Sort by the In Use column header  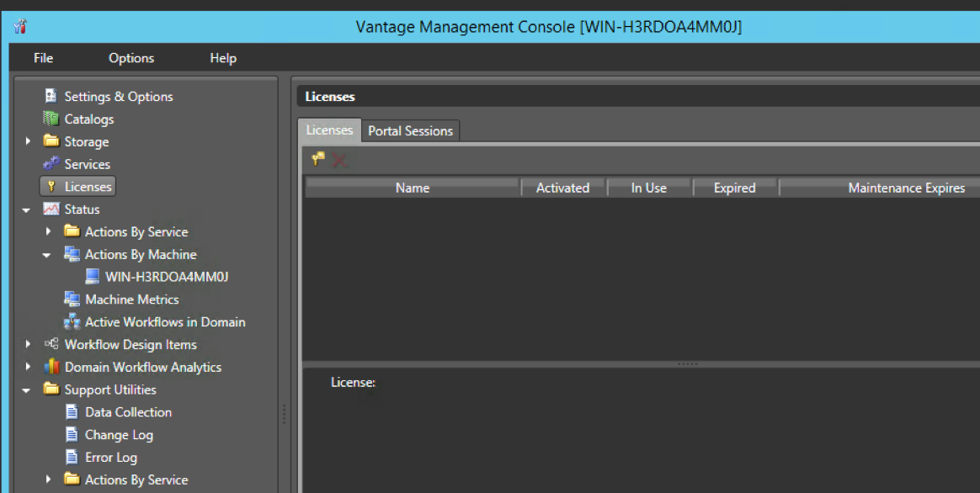[649, 188]
